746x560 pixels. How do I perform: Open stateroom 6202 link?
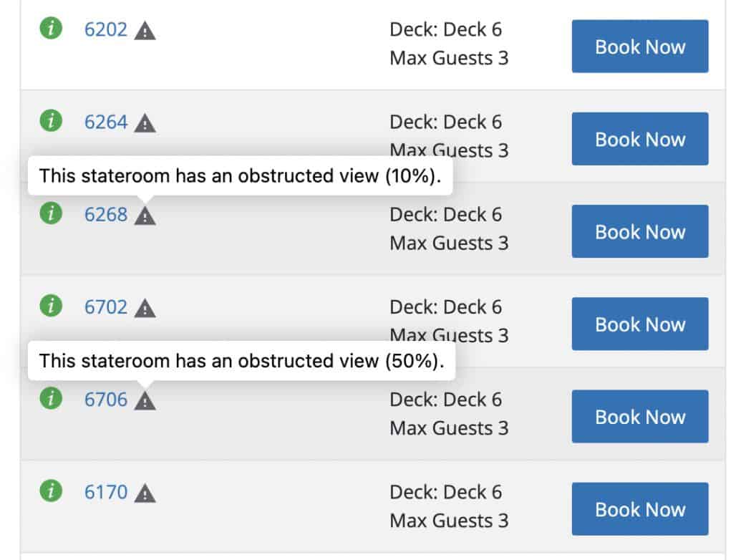pos(106,29)
